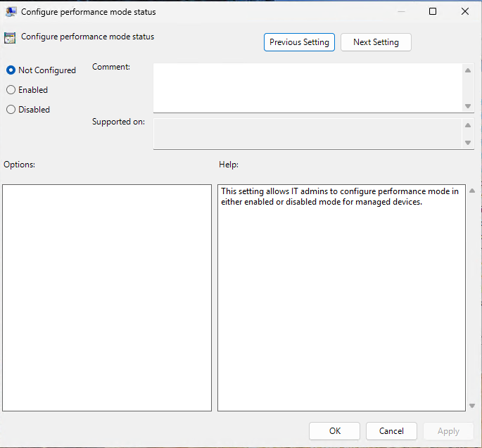Viewport: 482px width, 448px height.
Task: Dismiss dialog with Cancel button
Action: click(391, 431)
